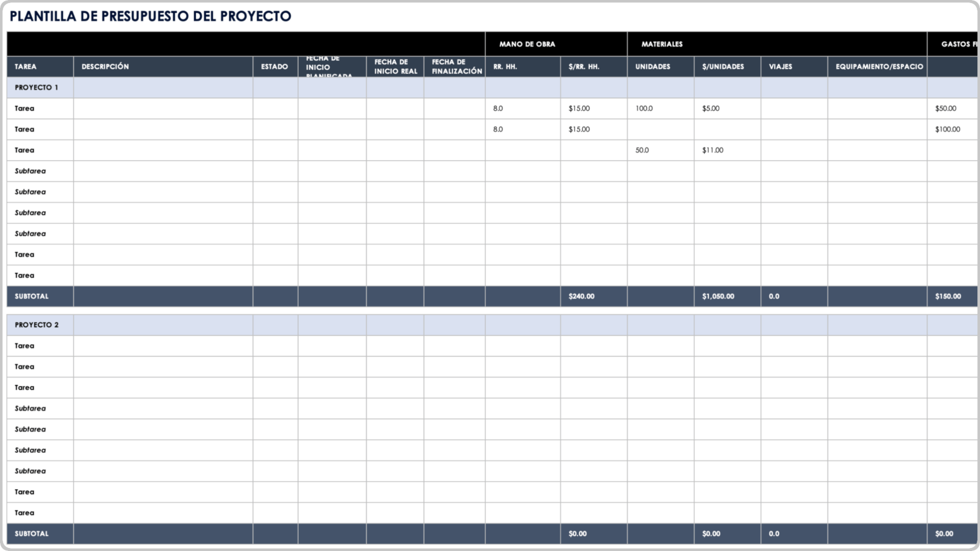Click the SUBTOTAL label of Proyecto 2
Image resolution: width=980 pixels, height=551 pixels.
(32, 533)
